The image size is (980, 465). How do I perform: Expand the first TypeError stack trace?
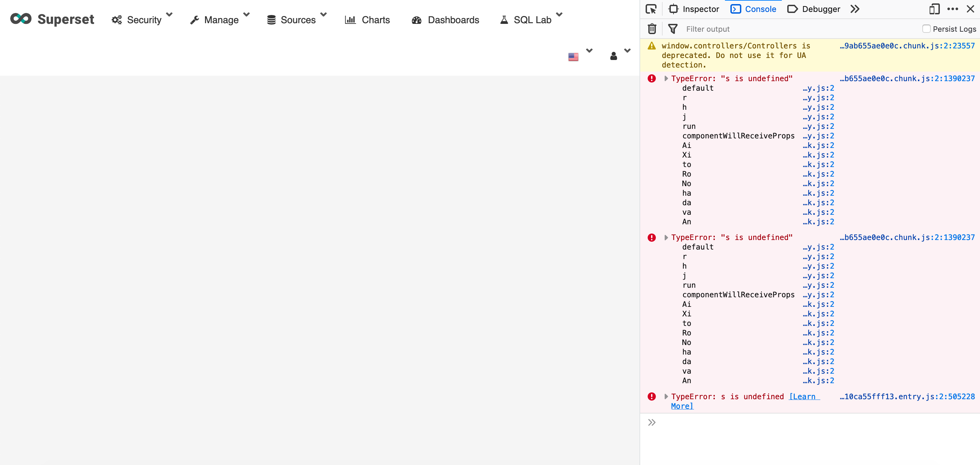pyautogui.click(x=666, y=78)
